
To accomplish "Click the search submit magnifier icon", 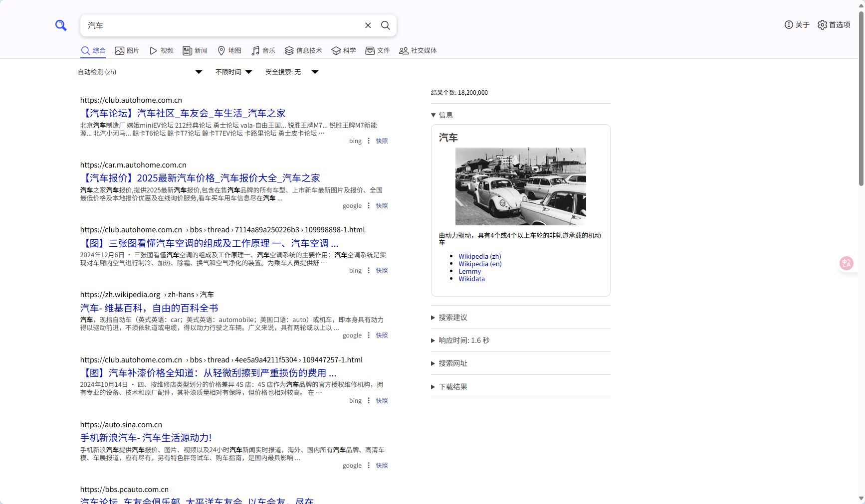I will pyautogui.click(x=386, y=25).
